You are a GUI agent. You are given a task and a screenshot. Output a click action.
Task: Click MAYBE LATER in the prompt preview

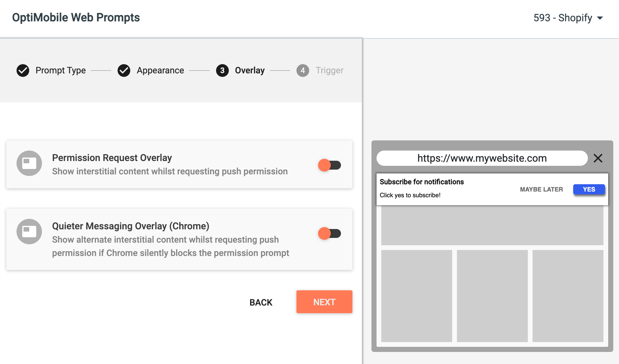coord(541,189)
